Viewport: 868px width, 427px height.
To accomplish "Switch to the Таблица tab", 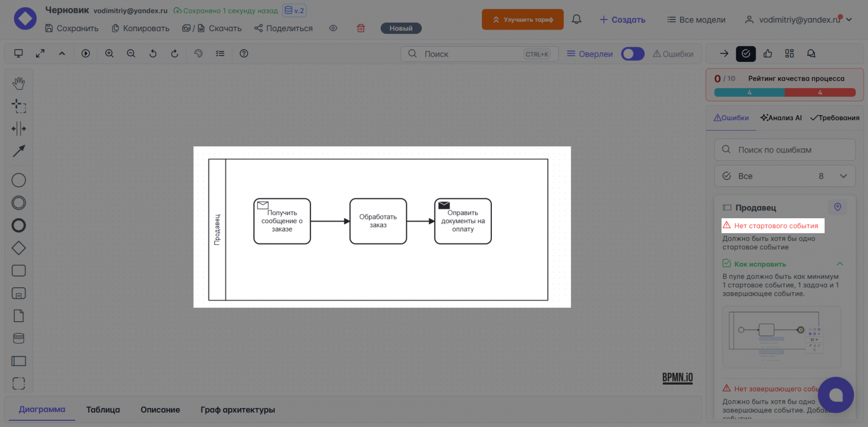I will click(103, 409).
